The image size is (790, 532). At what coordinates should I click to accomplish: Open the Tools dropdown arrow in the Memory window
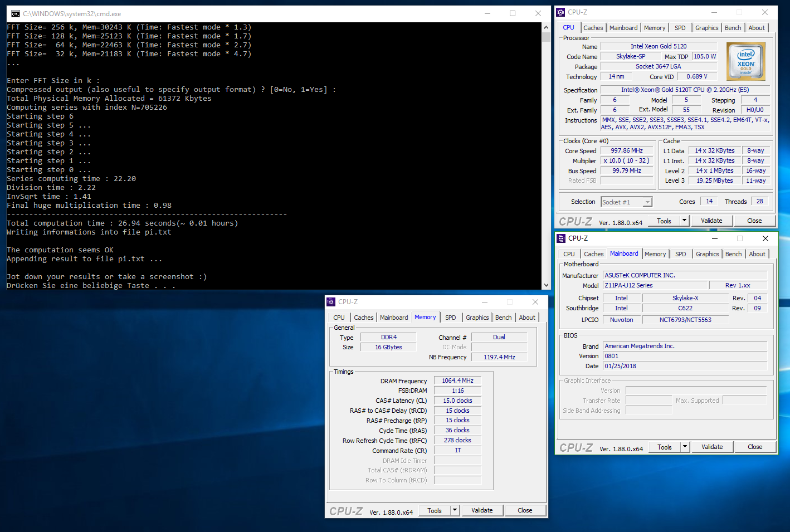pyautogui.click(x=455, y=510)
